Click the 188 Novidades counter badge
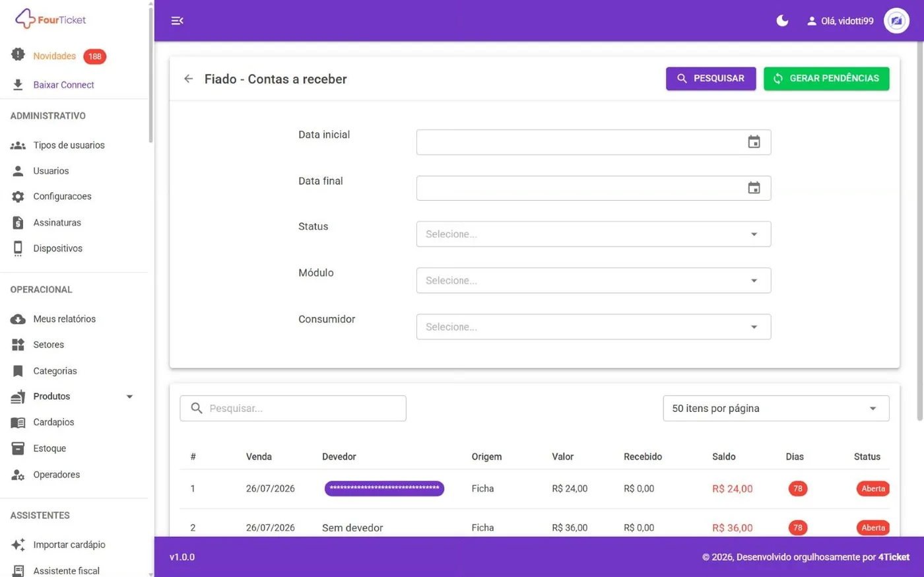 click(x=94, y=56)
